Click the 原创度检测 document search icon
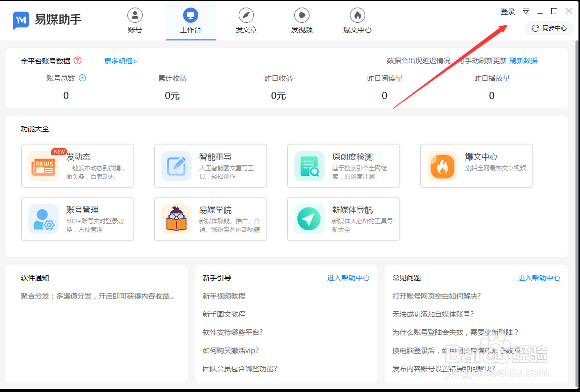580x392 pixels. click(x=309, y=166)
